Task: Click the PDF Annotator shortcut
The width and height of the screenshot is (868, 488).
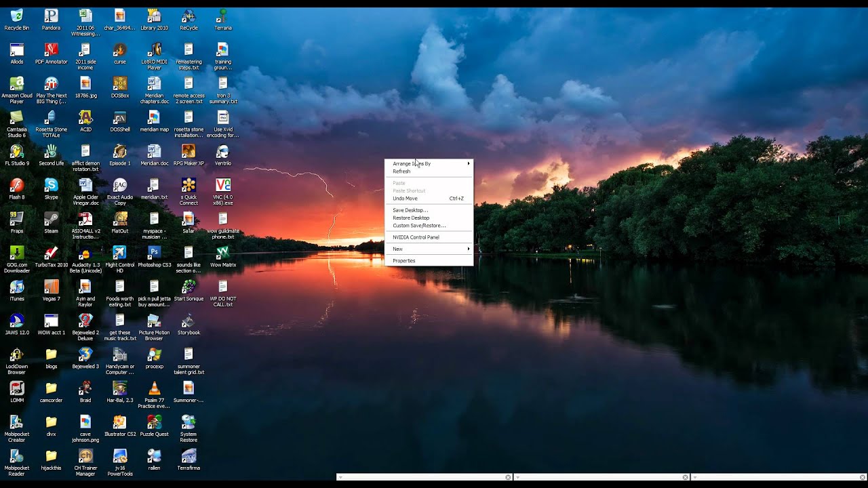Action: [x=51, y=54]
